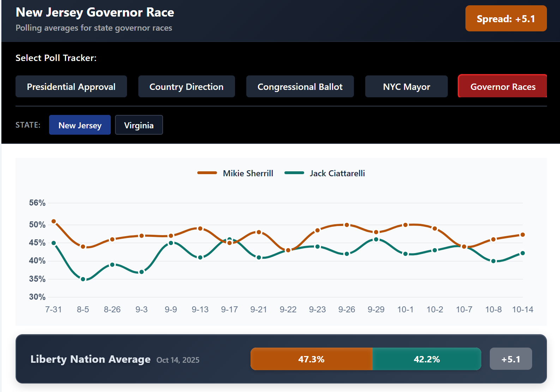The width and height of the screenshot is (560, 392).
Task: Choose New Jersey state button
Action: coord(80,125)
